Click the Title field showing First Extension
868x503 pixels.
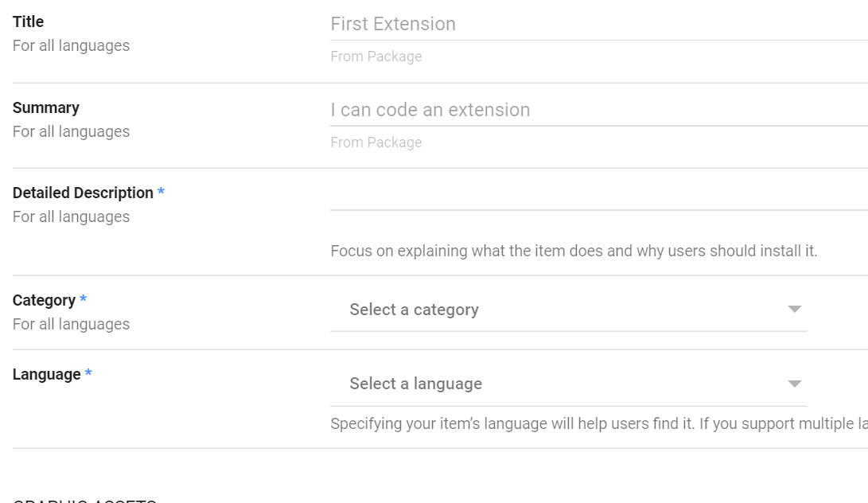pyautogui.click(x=597, y=24)
